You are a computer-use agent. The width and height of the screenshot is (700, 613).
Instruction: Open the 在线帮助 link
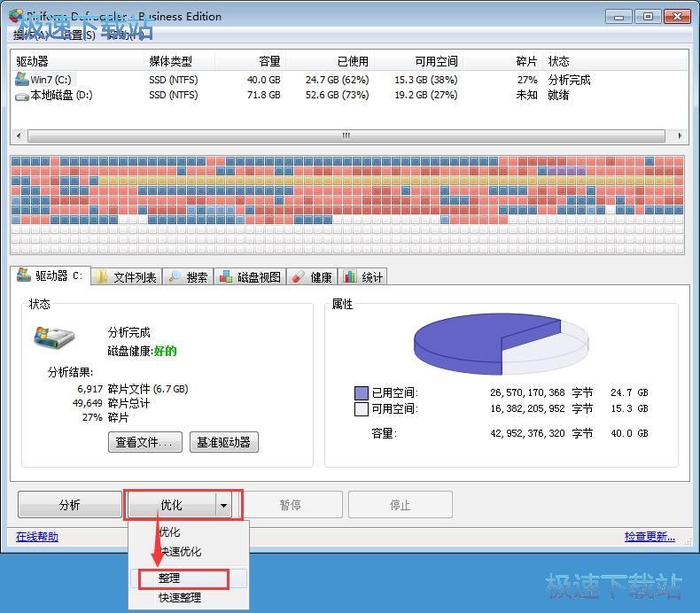37,537
